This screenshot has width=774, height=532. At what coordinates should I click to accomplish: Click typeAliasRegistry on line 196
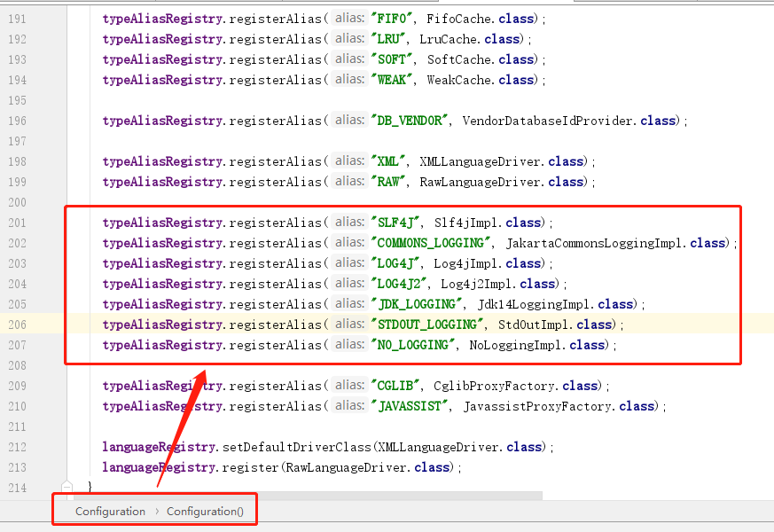click(x=162, y=121)
